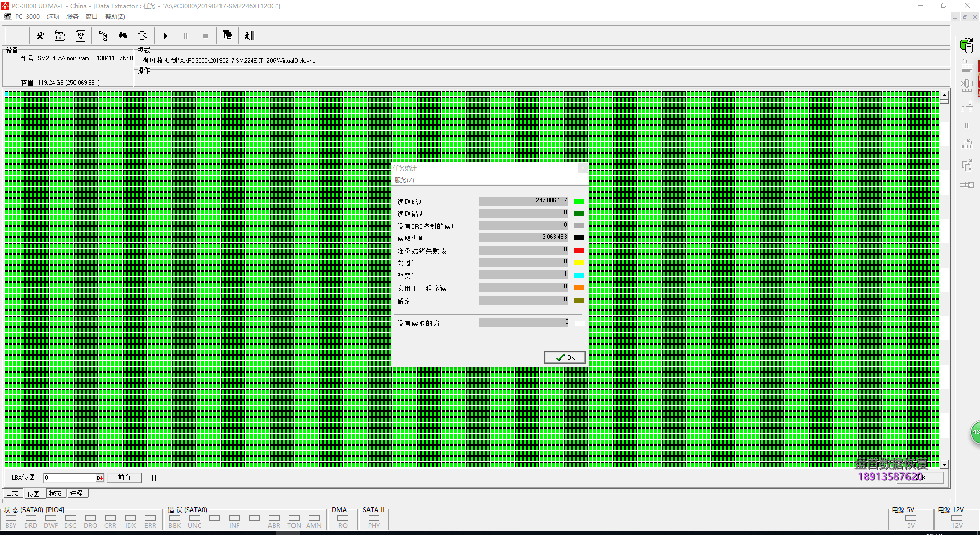Start the task with play button
The height and width of the screenshot is (535, 980).
[x=165, y=36]
